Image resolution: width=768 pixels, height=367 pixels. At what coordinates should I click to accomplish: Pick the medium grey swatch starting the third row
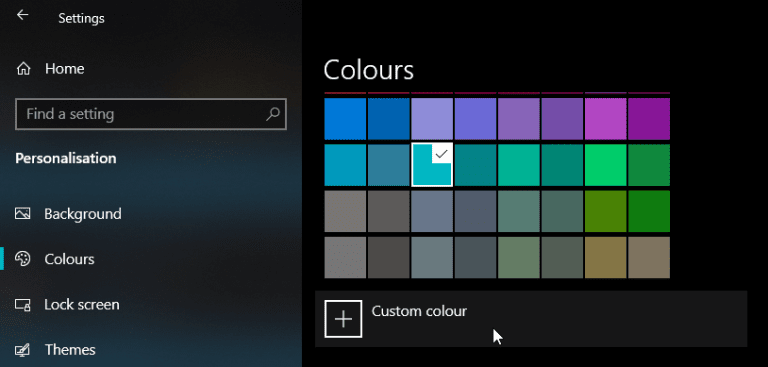345,211
